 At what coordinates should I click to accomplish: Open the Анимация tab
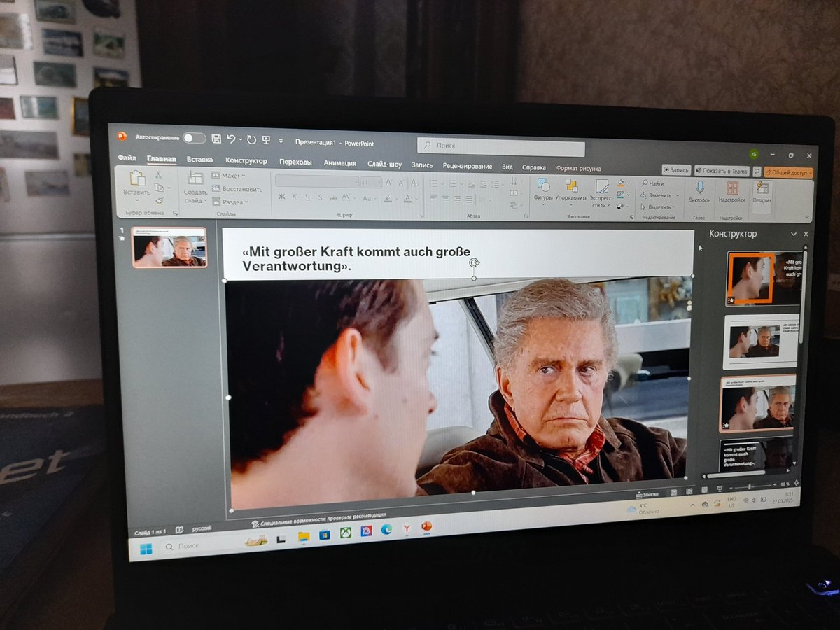click(339, 163)
